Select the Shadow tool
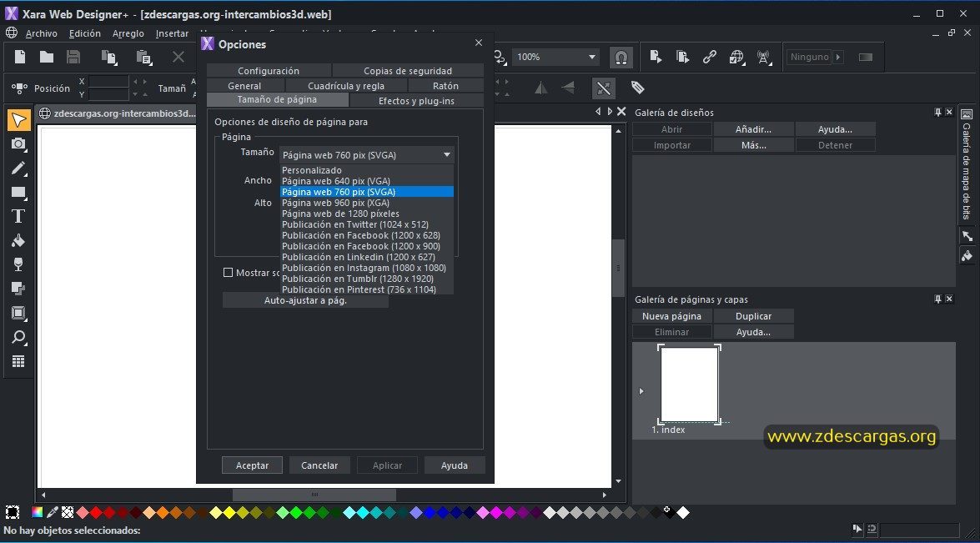 18,289
